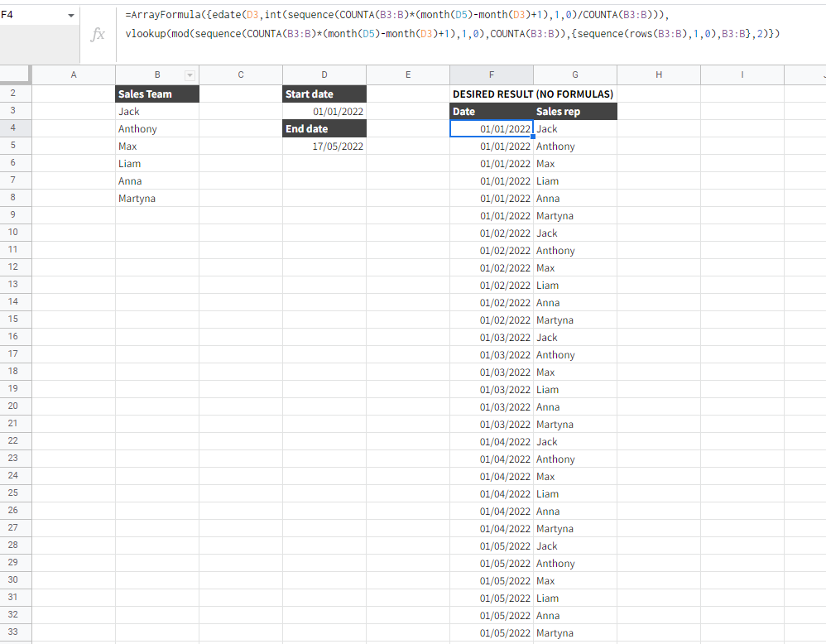Viewport: 826px width, 644px height.
Task: Select column A header
Action: (x=74, y=74)
